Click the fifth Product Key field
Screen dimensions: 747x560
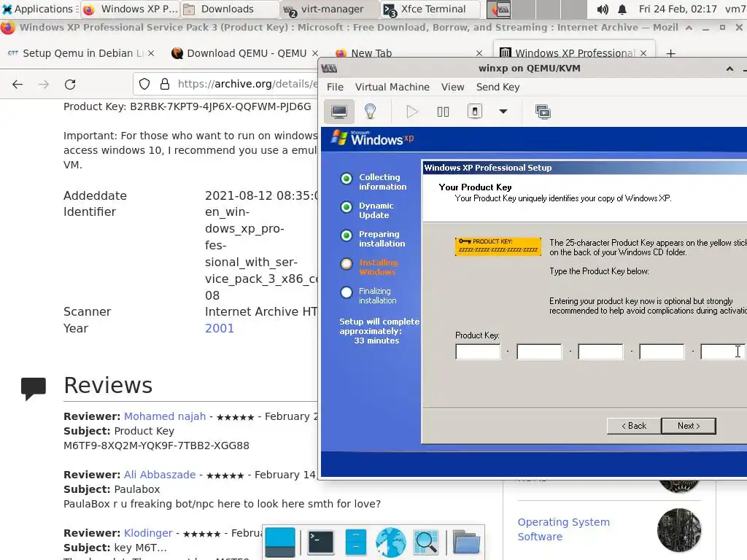point(723,351)
